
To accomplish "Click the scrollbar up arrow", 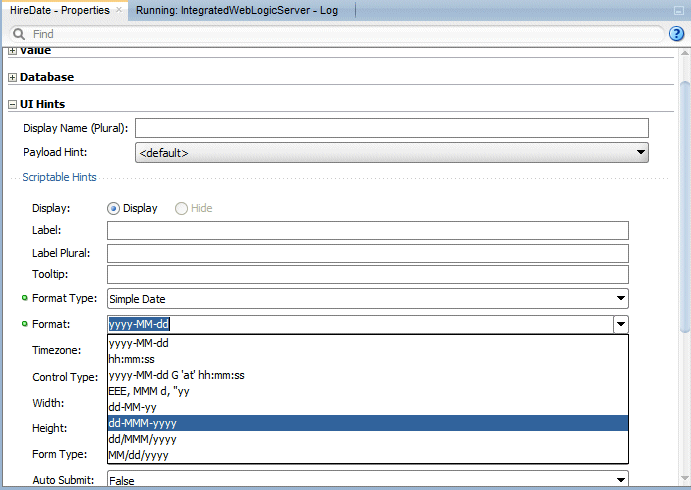I will (x=684, y=53).
